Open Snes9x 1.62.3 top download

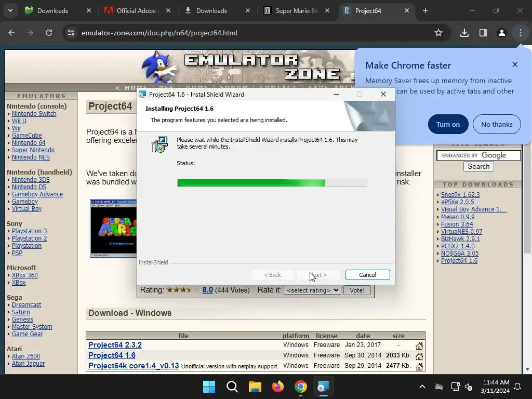click(460, 195)
